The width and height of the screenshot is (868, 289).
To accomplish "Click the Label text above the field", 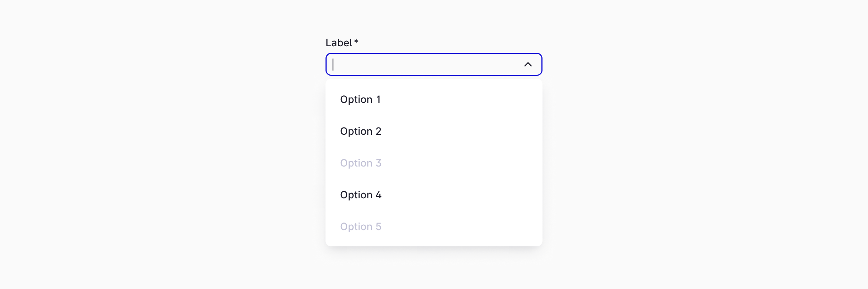I will 339,43.
